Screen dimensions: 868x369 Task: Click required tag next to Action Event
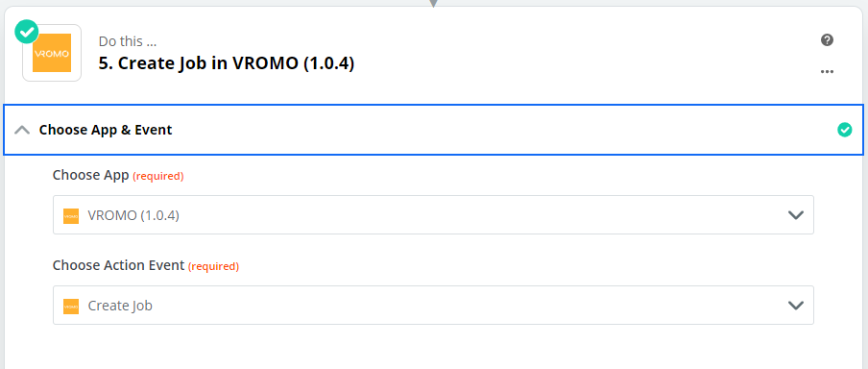click(214, 266)
